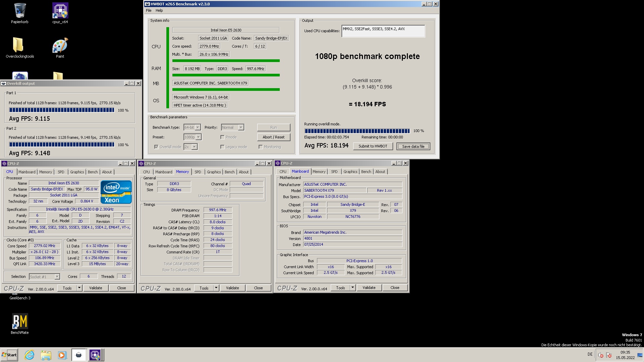Enable the Pmode checkbox
This screenshot has width=644, height=362.
point(222,137)
